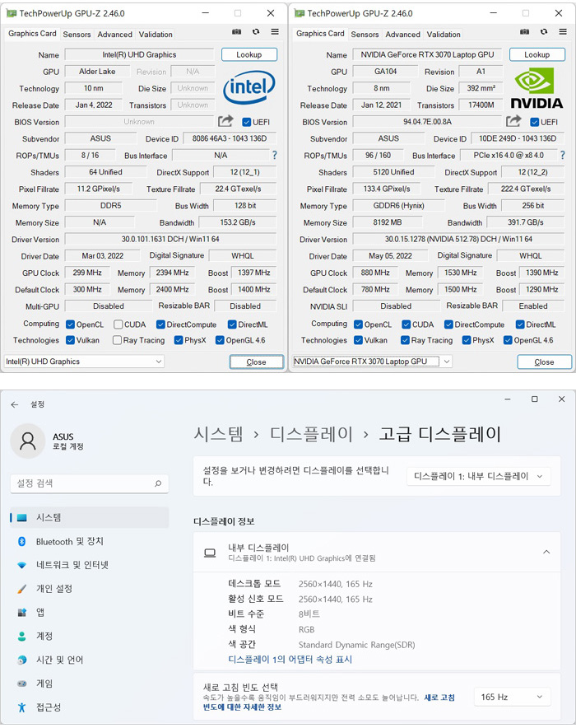The image size is (576, 728).
Task: Switch to Validation tab in NVIDIA window
Action: 444,35
